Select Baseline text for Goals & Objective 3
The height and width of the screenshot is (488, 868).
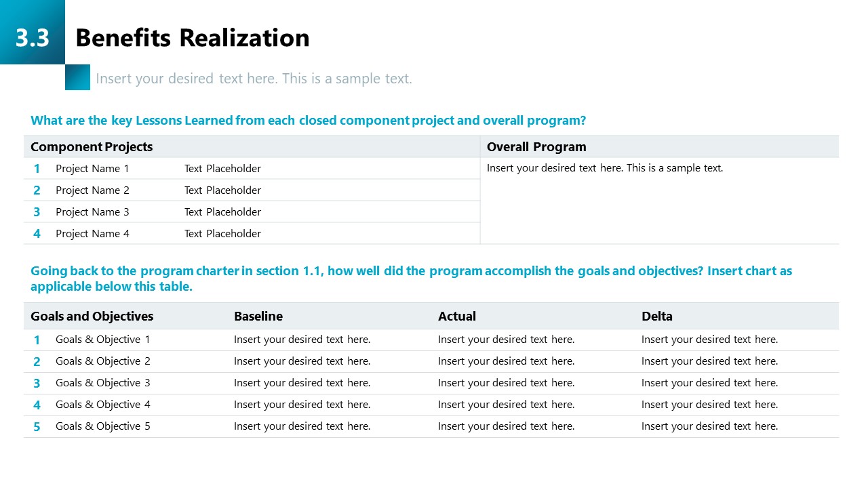pyautogui.click(x=302, y=383)
